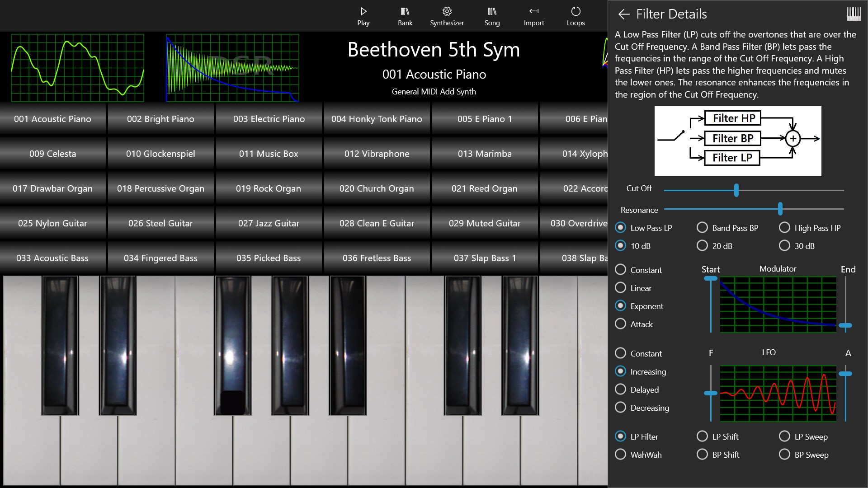The height and width of the screenshot is (488, 868).
Task: Click the Import icon
Action: point(534,16)
